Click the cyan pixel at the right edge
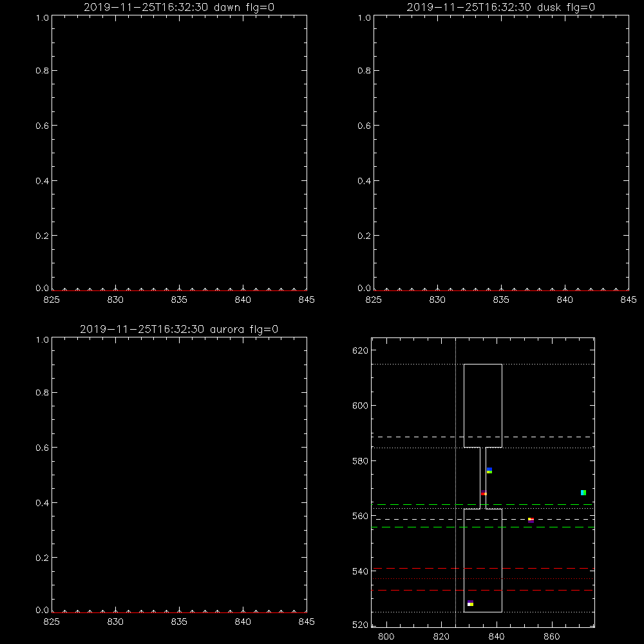The width and height of the screenshot is (644, 644). pos(583,493)
